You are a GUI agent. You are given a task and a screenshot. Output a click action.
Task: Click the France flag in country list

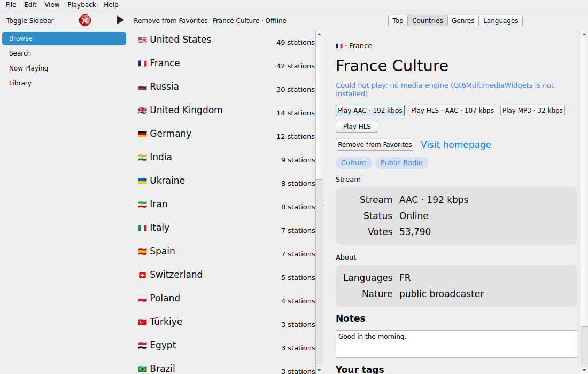tap(142, 64)
